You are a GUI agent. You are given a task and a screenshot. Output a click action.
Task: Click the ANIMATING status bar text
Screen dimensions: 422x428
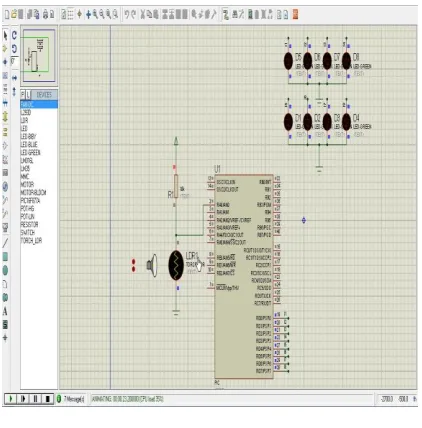[128, 399]
